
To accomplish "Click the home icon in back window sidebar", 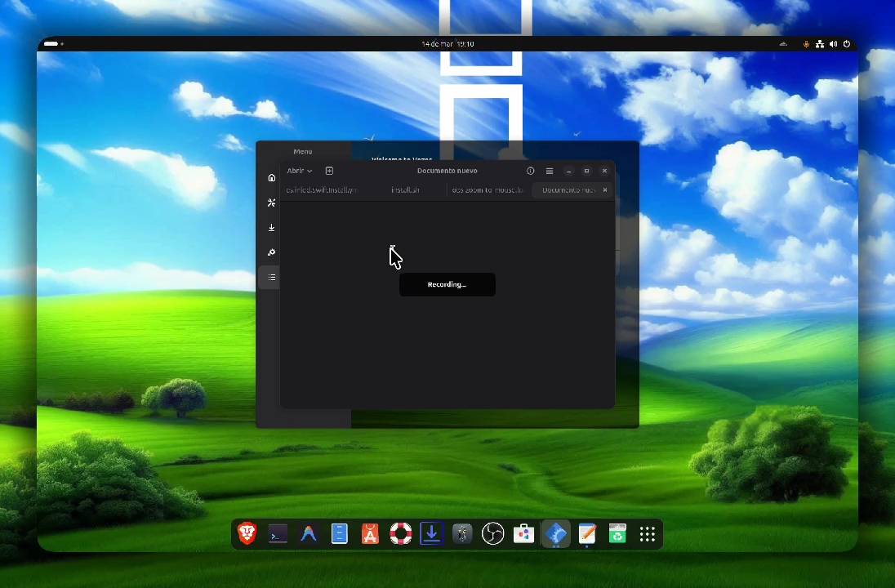I will click(272, 177).
